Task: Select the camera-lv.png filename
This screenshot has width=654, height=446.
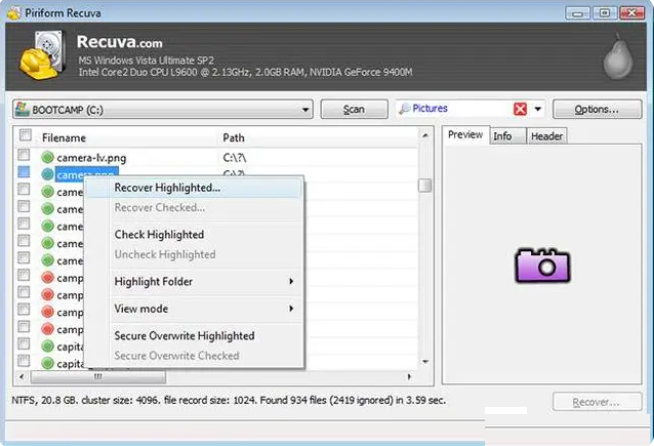Action: coord(91,158)
